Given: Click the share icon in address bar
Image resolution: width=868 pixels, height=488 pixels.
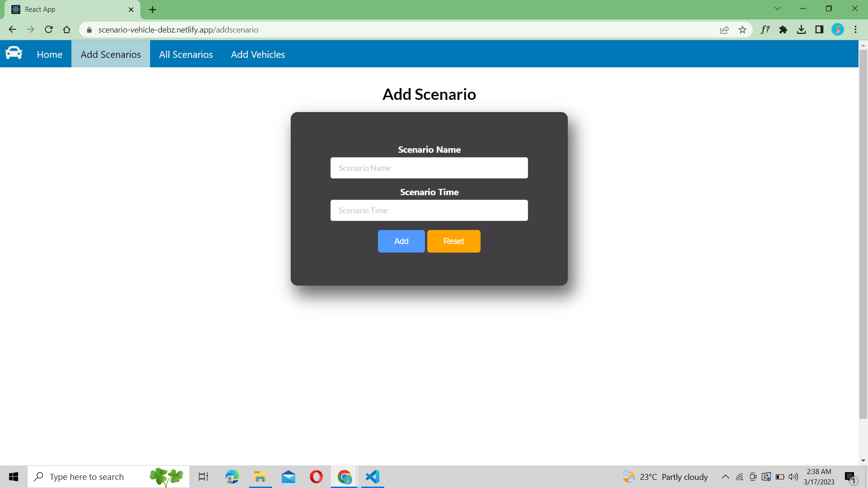Looking at the screenshot, I should pos(724,29).
